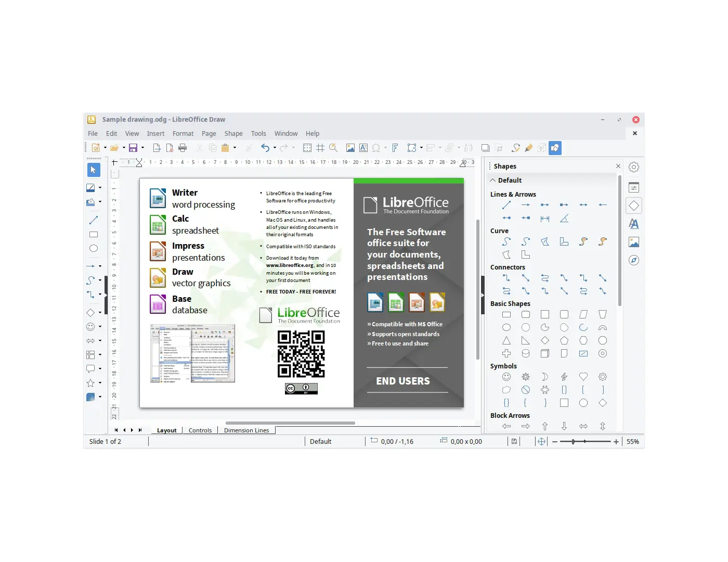Click the Slide 1 of 2 status
The width and height of the screenshot is (728, 562).
click(105, 442)
